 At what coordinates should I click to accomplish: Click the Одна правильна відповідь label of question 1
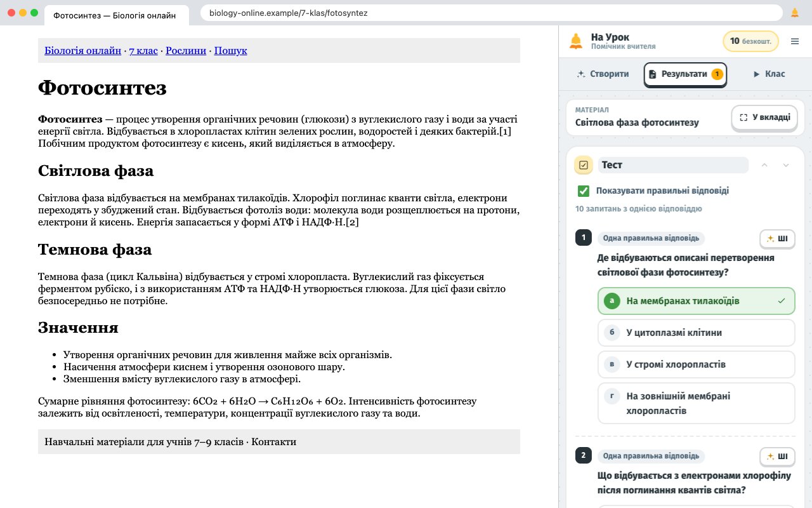pyautogui.click(x=651, y=239)
